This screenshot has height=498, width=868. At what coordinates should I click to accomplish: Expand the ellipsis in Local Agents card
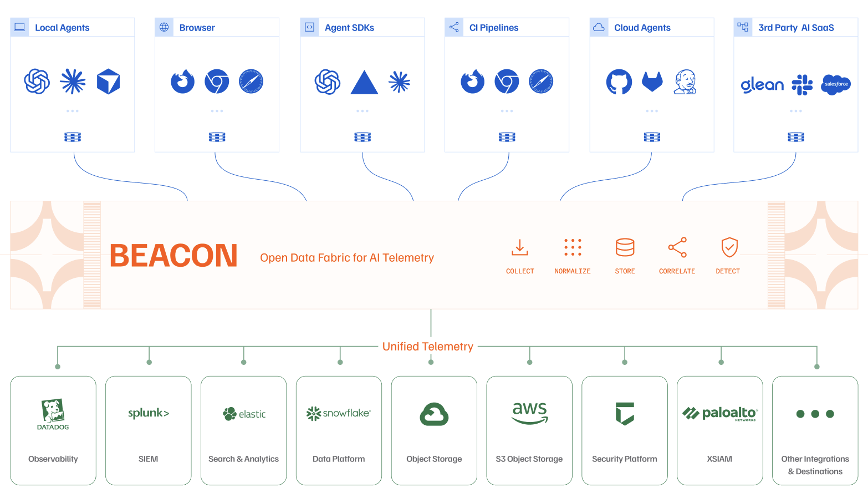point(73,111)
